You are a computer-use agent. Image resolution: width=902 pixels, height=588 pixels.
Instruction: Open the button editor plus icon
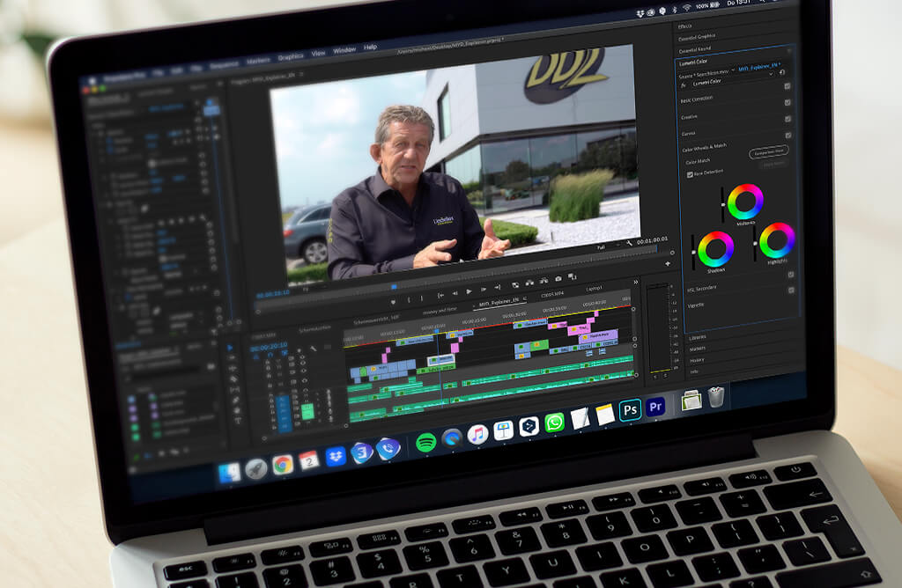pos(668,264)
